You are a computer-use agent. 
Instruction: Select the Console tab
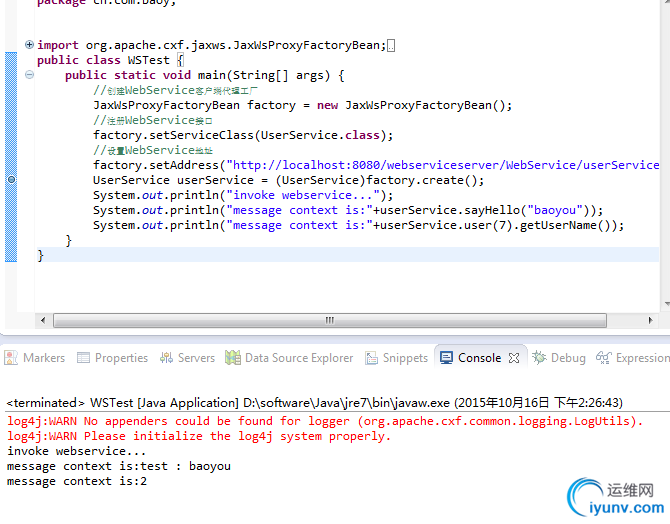(x=479, y=358)
